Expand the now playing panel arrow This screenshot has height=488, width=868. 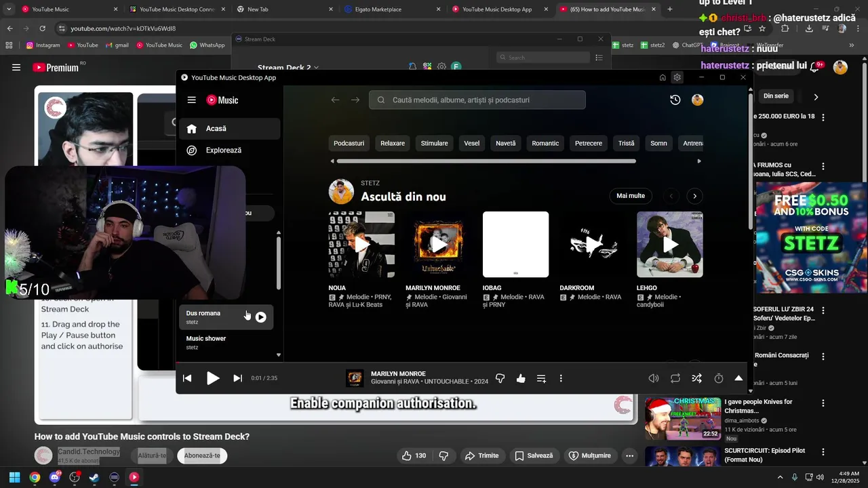(738, 378)
